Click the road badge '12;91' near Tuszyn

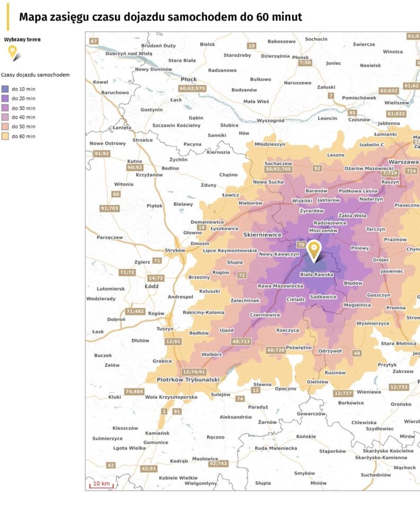(x=173, y=341)
